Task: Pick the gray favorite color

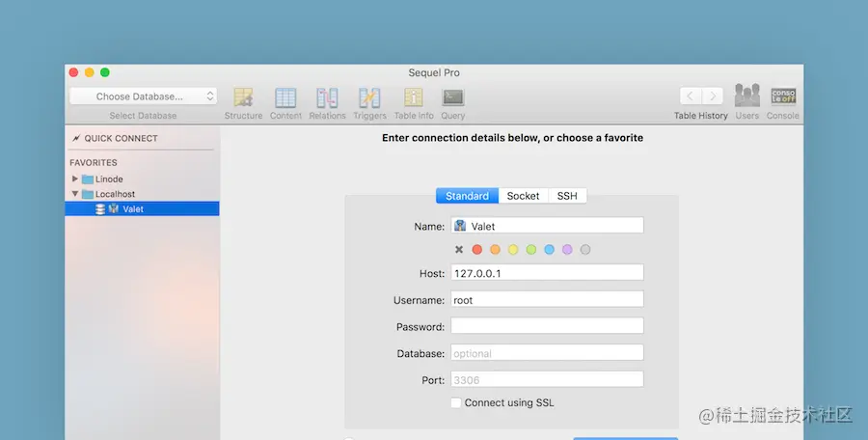Action: point(585,249)
